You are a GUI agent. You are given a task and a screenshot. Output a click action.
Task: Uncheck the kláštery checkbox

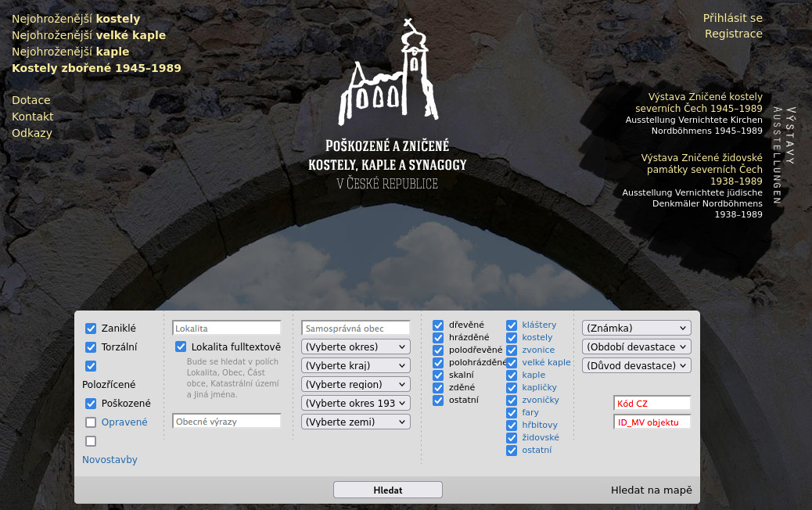coord(512,325)
